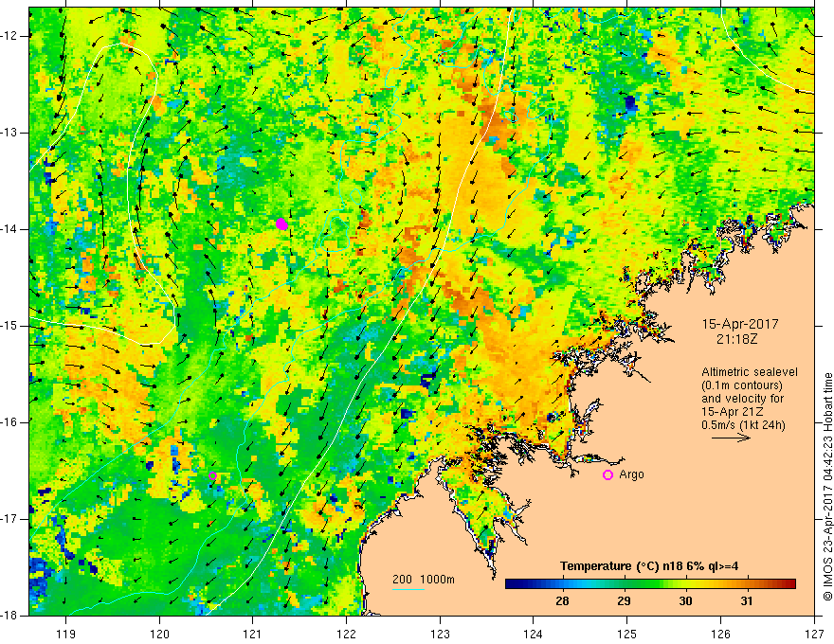Click the '-12' latitude axis label
Image resolution: width=834 pixels, height=644 pixels.
tap(10, 36)
